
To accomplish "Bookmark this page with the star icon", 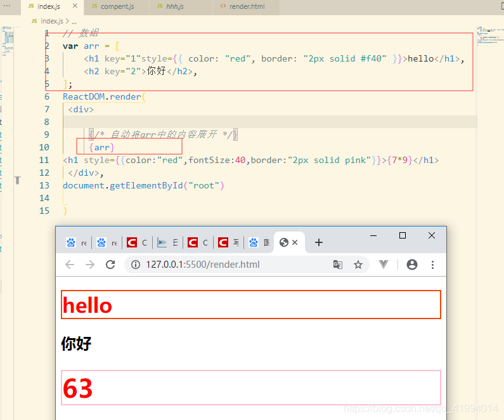I will click(x=358, y=265).
